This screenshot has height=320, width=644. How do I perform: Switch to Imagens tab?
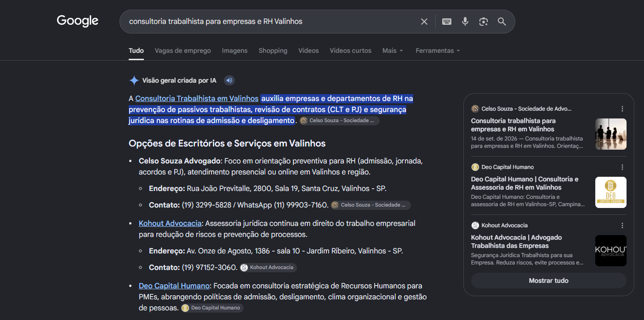[x=234, y=51]
